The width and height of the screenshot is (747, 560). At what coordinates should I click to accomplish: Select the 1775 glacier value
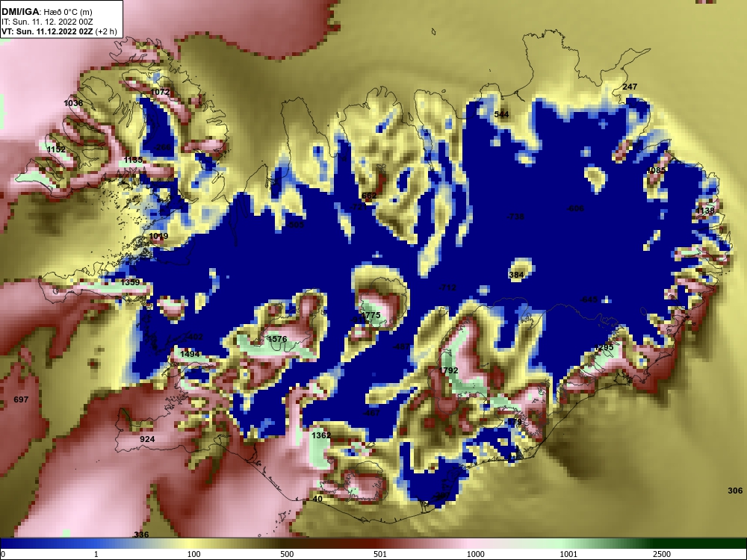[371, 315]
